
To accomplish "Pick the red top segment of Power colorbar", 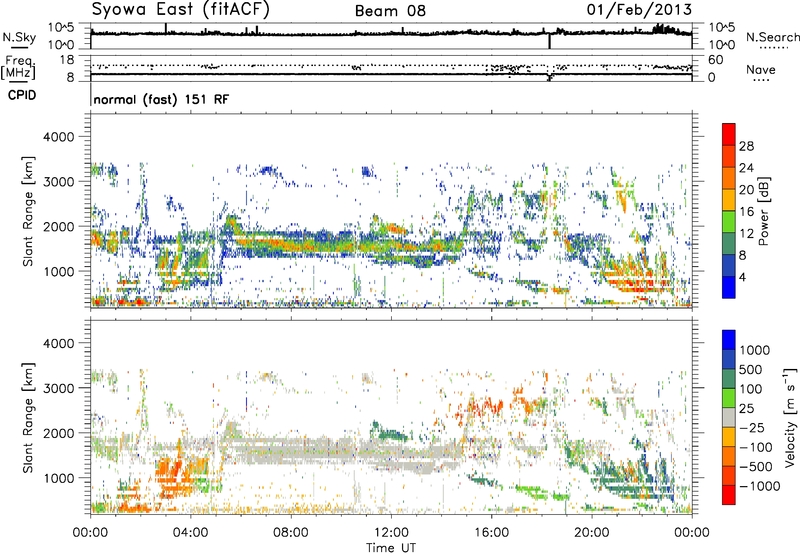I will point(729,135).
